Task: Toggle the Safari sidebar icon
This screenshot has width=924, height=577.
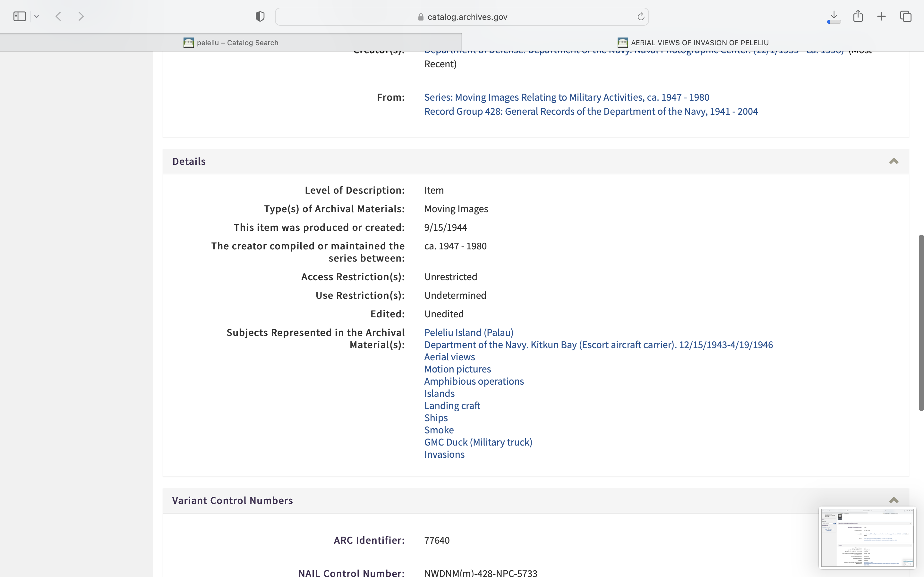Action: point(20,16)
